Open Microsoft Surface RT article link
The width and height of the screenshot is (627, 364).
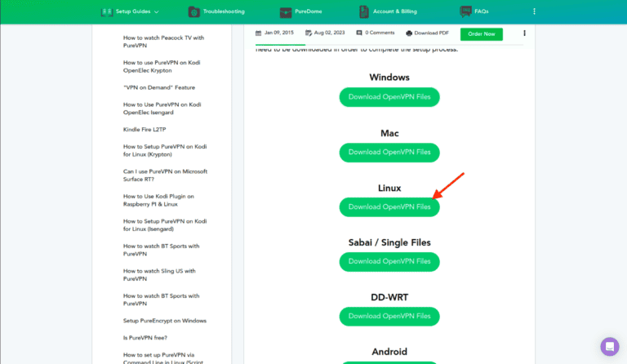click(x=165, y=175)
